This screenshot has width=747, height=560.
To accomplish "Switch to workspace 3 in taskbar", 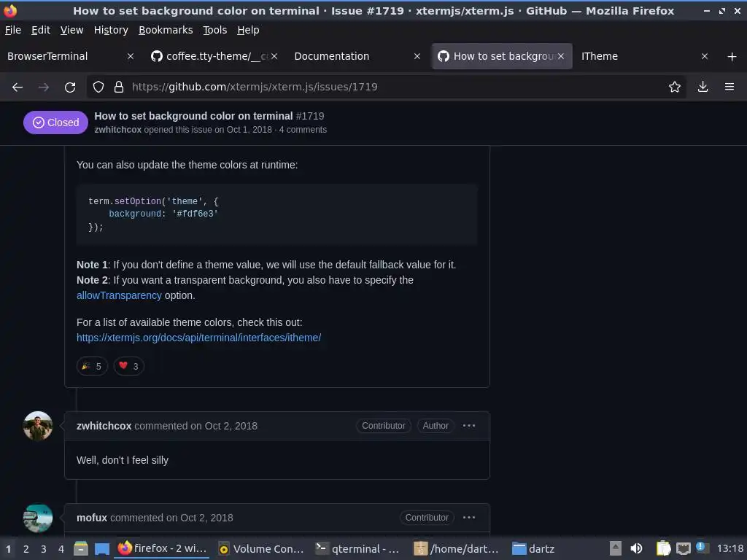I will pyautogui.click(x=43, y=549).
